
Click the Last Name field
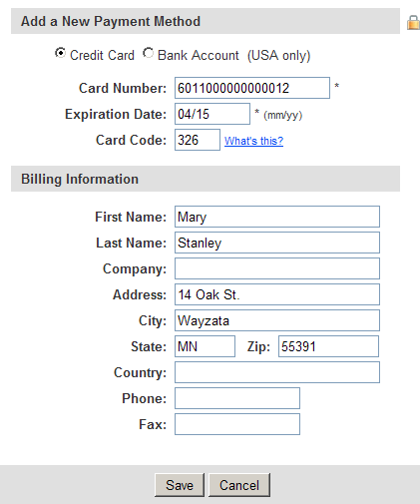(277, 243)
